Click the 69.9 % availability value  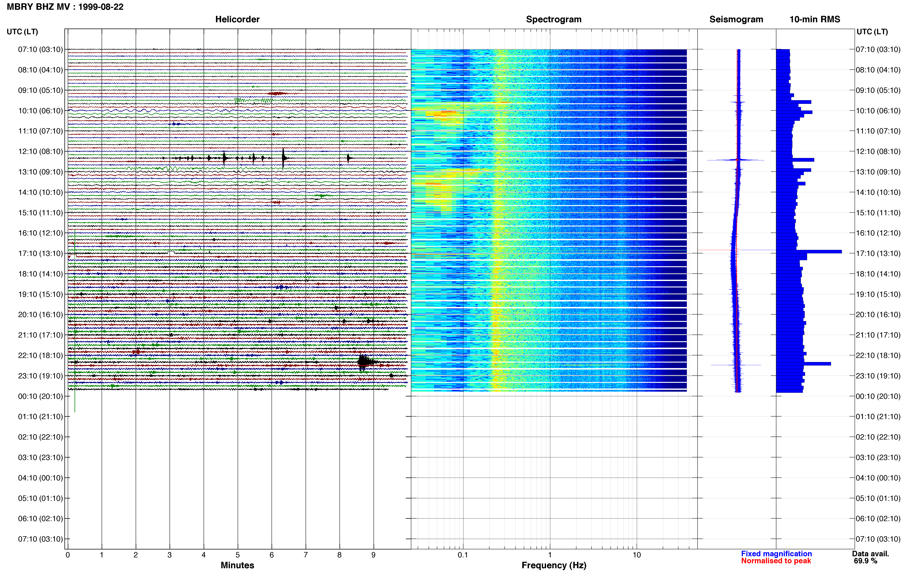pos(865,561)
